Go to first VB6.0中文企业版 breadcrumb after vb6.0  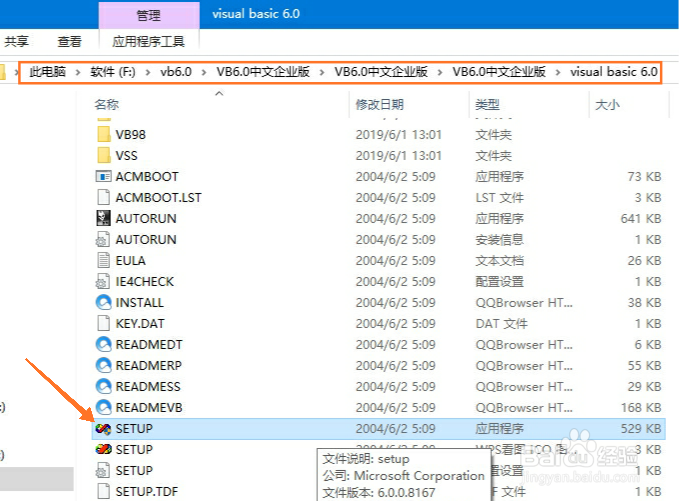(x=263, y=72)
